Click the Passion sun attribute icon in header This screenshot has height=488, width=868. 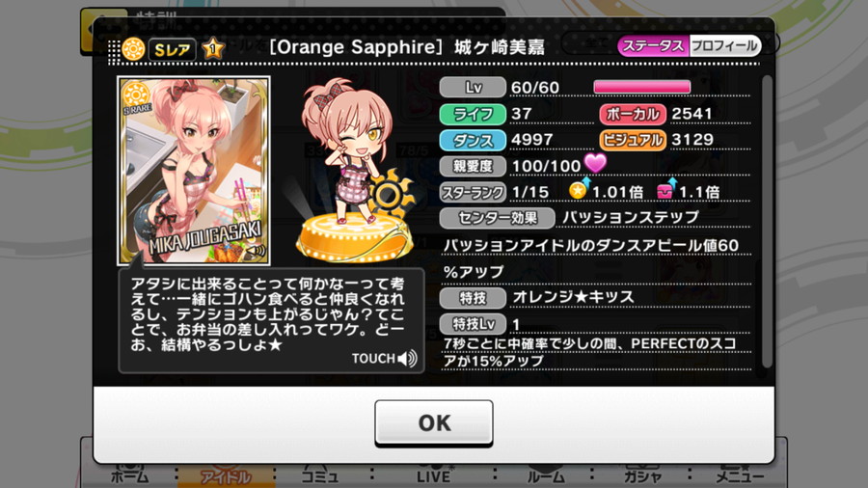tap(133, 49)
